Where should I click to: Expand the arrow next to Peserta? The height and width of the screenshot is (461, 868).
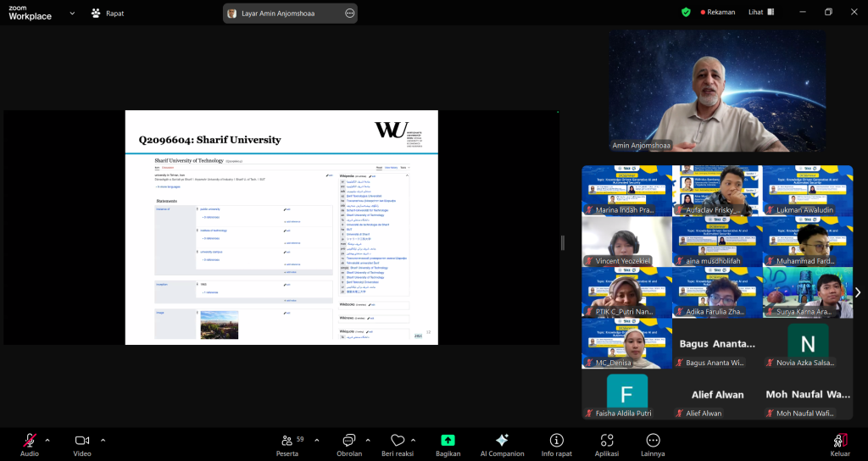[x=317, y=441]
